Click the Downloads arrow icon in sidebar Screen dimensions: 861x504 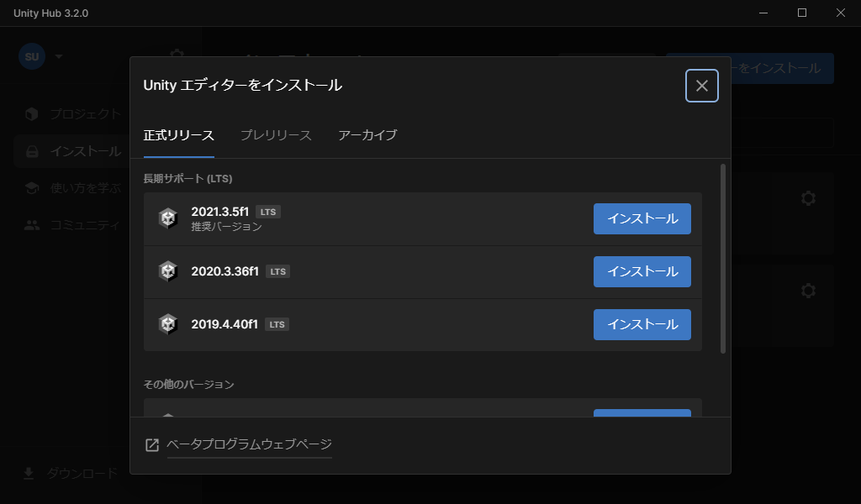coord(29,474)
